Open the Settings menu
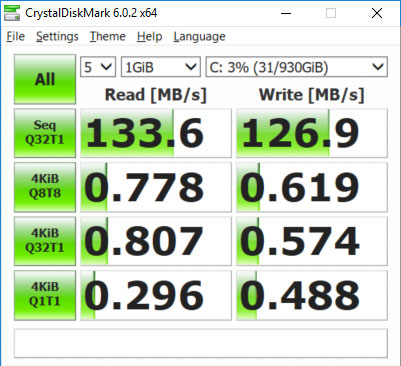This screenshot has height=366, width=401. click(x=57, y=36)
